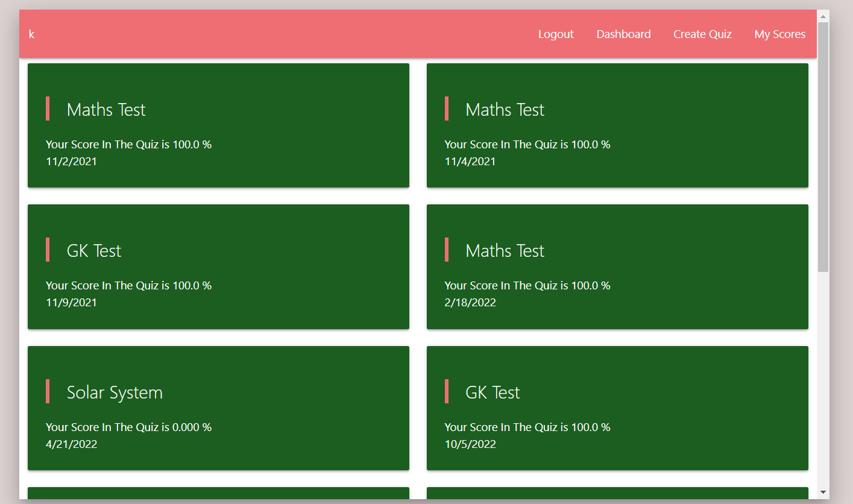Click the scrollbar up arrow
Image resolution: width=853 pixels, height=504 pixels.
(823, 16)
